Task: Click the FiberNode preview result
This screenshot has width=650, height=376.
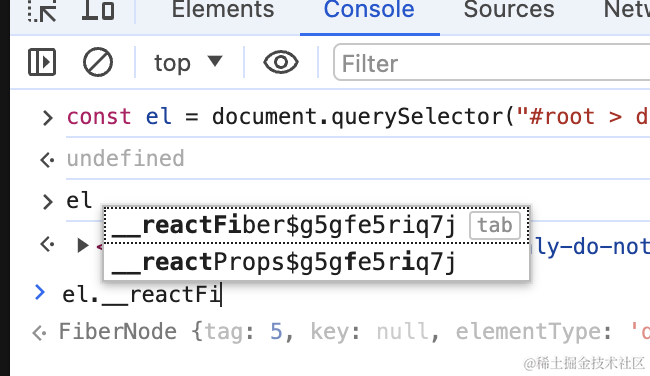Action: pyautogui.click(x=354, y=332)
